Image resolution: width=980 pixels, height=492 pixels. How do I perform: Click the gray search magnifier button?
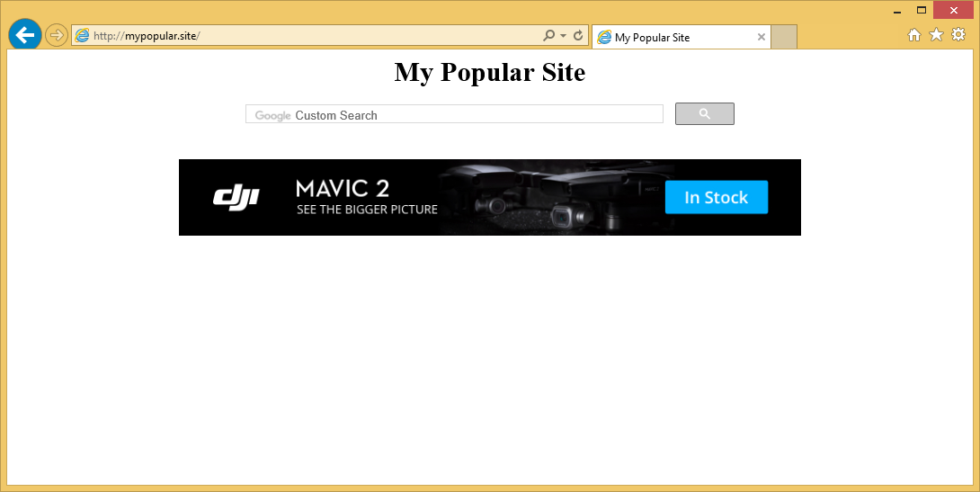[704, 113]
